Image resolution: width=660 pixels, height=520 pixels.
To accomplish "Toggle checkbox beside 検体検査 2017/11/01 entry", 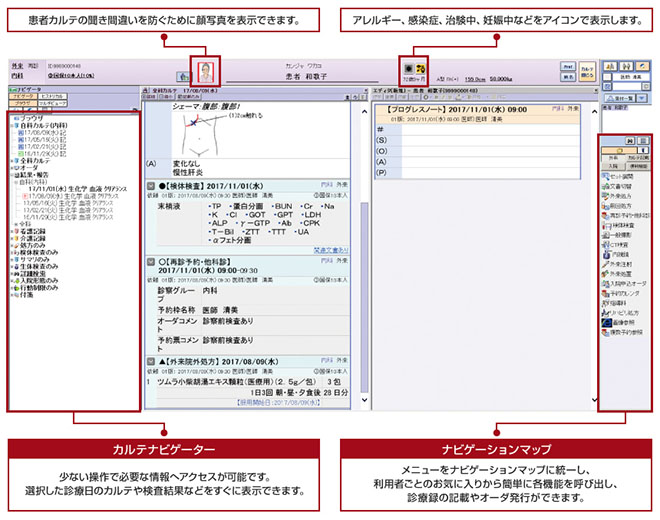I will coord(151,186).
